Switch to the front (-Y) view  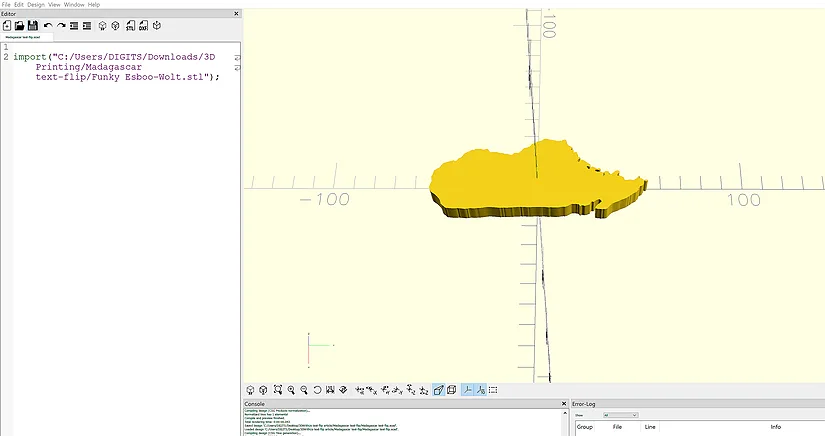398,390
